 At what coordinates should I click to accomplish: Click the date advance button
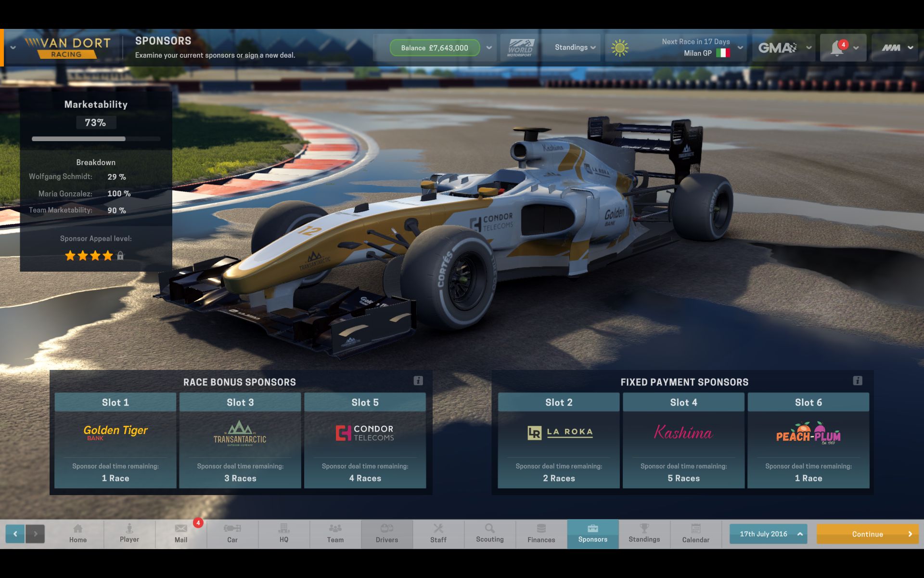coord(868,533)
